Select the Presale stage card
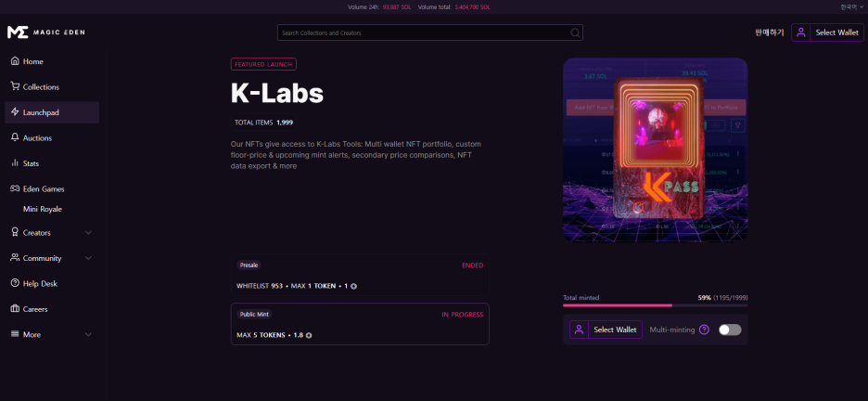868x401 pixels. pyautogui.click(x=360, y=275)
